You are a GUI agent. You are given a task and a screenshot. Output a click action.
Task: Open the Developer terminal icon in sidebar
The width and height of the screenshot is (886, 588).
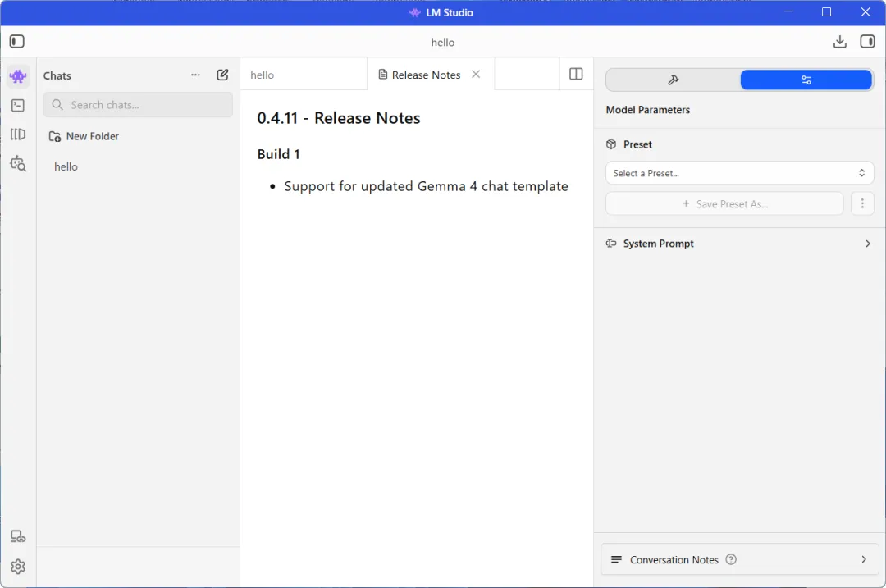pos(18,106)
